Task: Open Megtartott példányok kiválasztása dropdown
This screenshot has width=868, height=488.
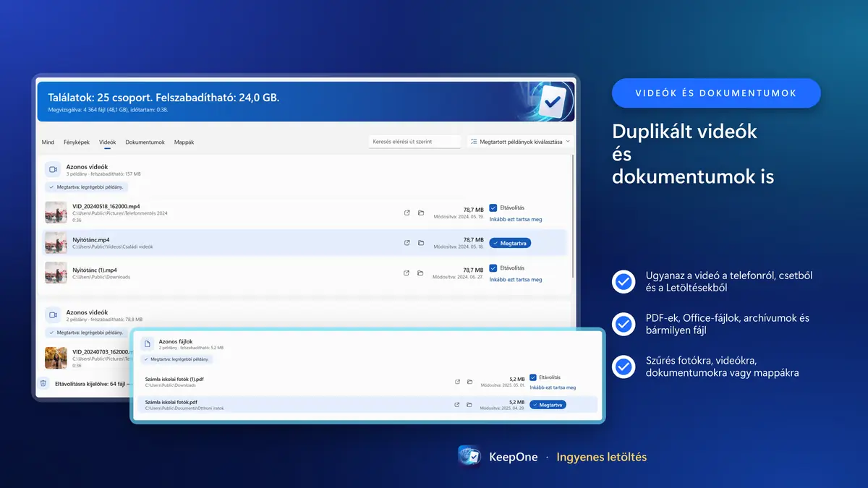Action: pos(520,142)
